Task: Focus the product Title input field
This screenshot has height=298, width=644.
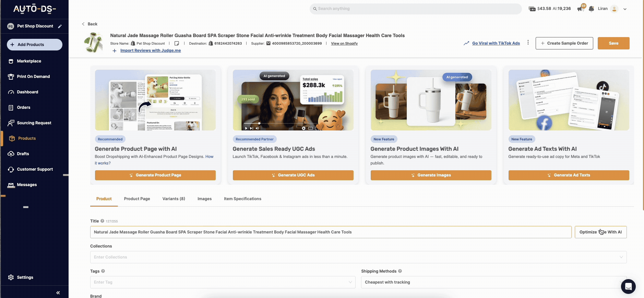Action: point(331,232)
